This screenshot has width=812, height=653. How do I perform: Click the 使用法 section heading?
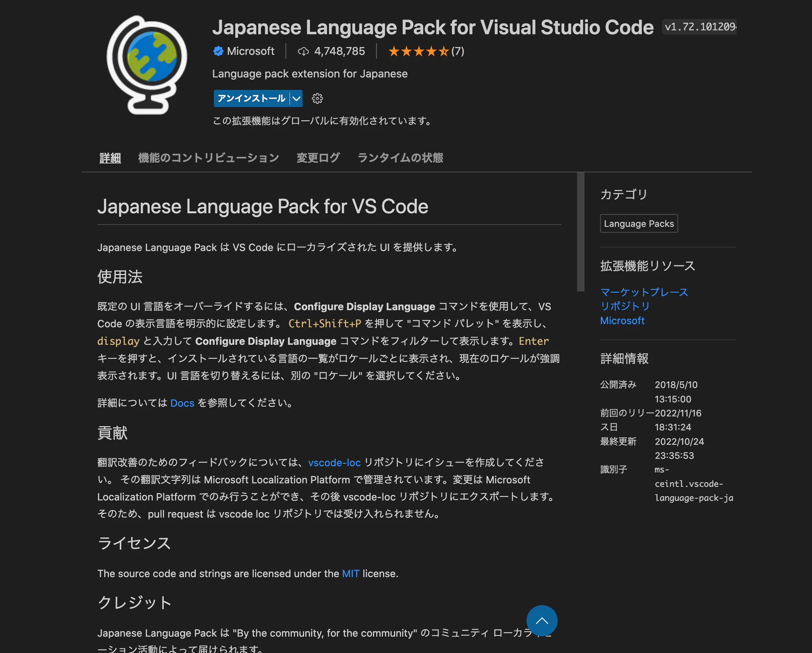120,277
